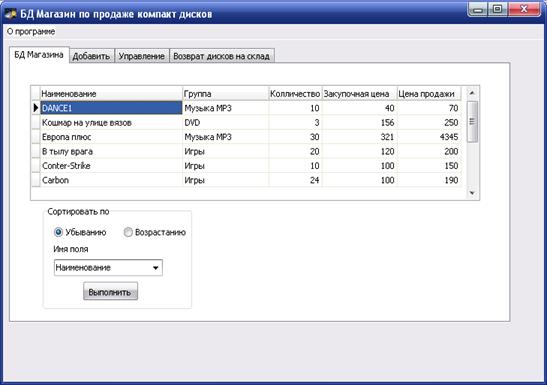Select the row header of Carbon
Screen dimensions: 547x385
click(36, 180)
